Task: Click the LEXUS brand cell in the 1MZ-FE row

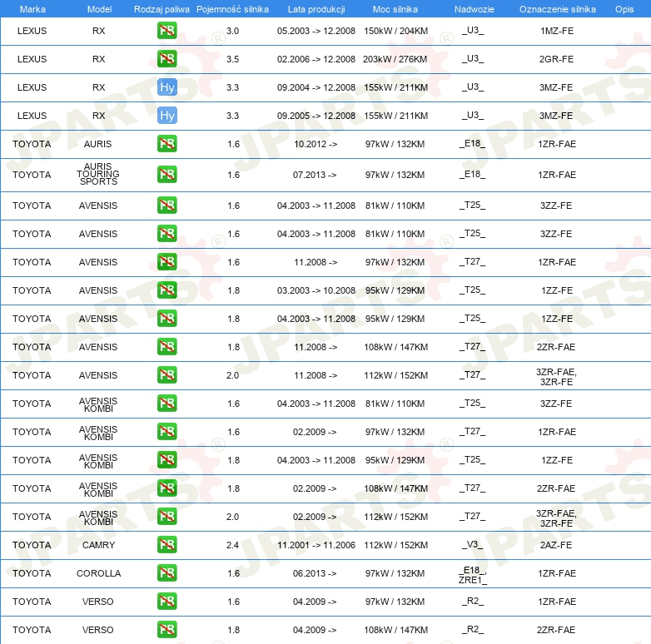Action: point(32,31)
